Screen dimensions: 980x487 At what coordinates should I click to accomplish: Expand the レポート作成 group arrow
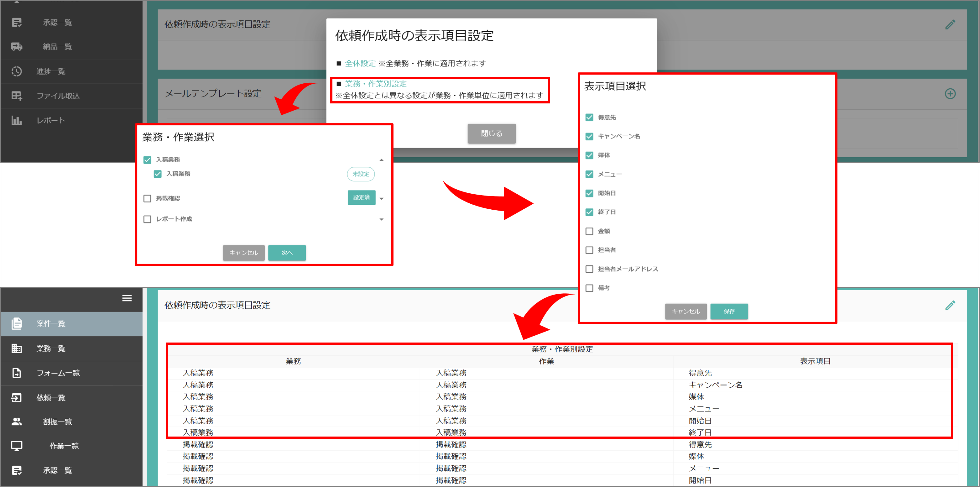tap(381, 220)
